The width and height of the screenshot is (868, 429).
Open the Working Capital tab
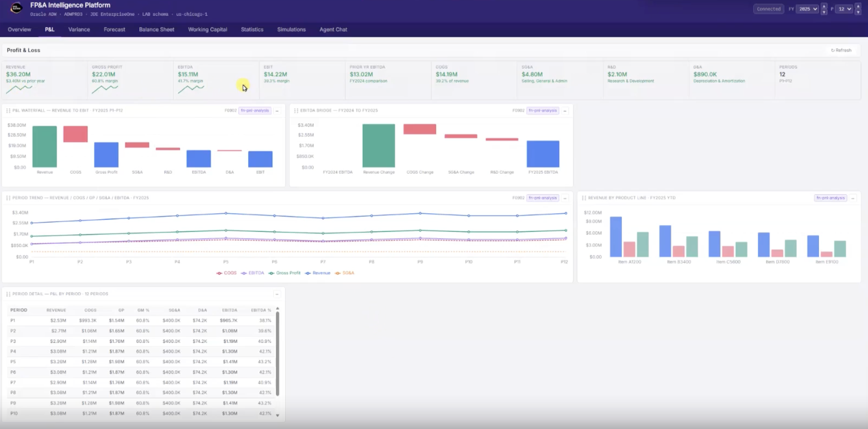207,30
